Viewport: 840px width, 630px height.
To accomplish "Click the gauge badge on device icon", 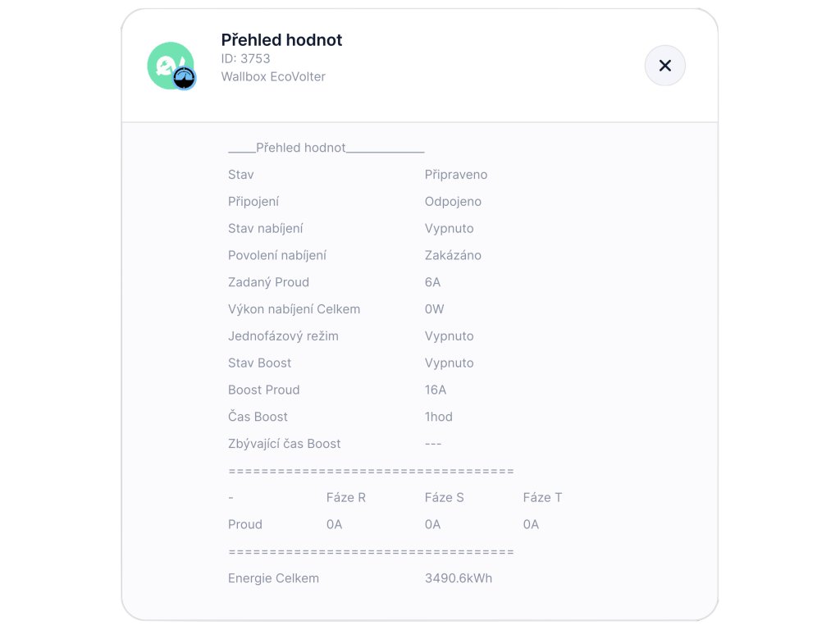I will (185, 78).
